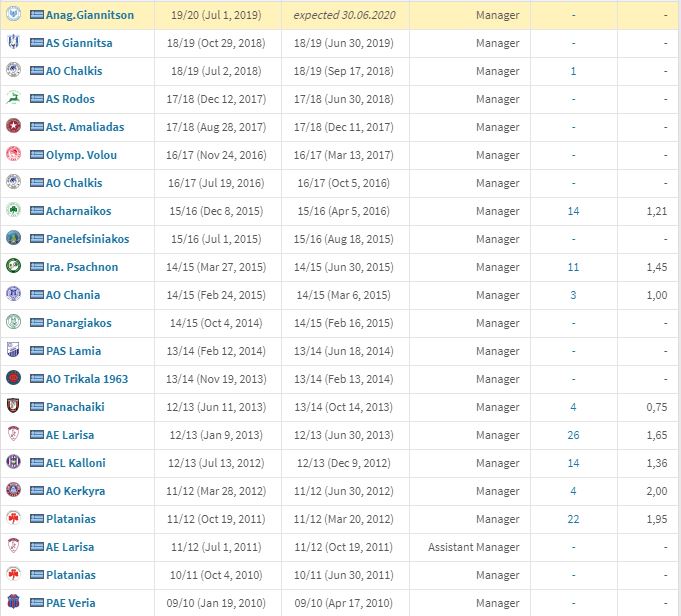Viewport: 681px width, 616px height.
Task: Click the 14 matches link for Acharnaikos
Action: [x=573, y=211]
